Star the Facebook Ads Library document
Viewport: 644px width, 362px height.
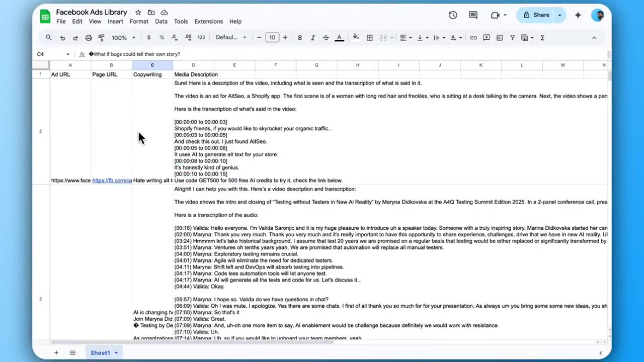click(x=138, y=12)
